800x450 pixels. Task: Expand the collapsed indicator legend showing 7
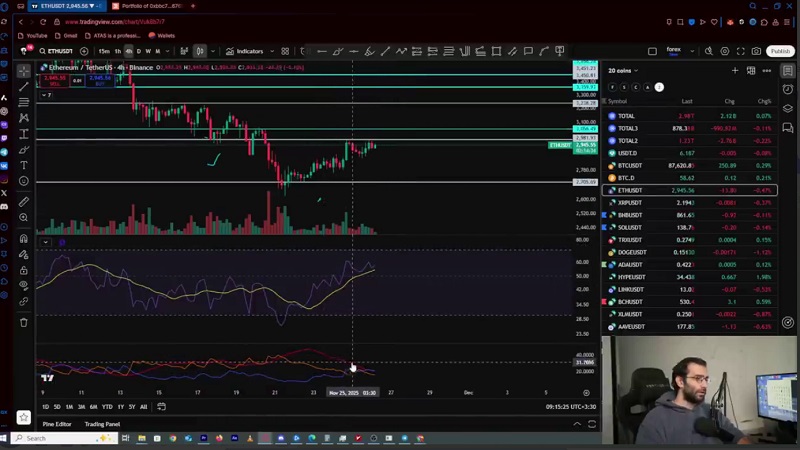(46, 94)
